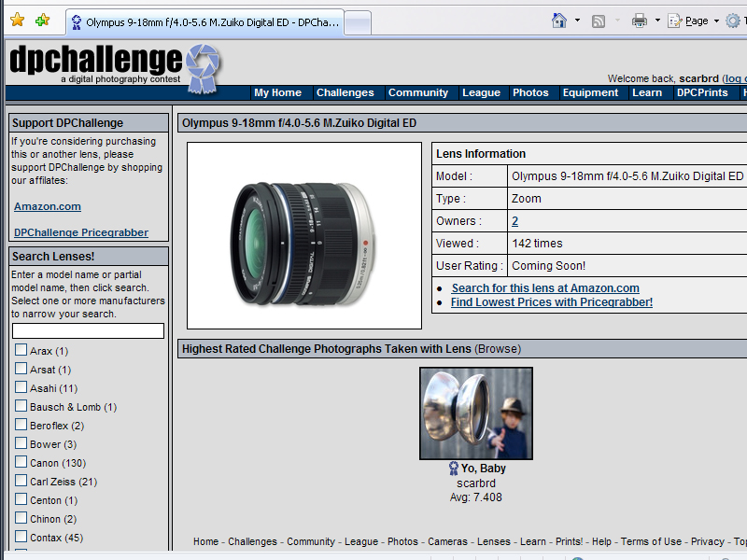747x560 pixels.
Task: Check the Bausch & Lomb (1) checkbox
Action: (x=21, y=406)
